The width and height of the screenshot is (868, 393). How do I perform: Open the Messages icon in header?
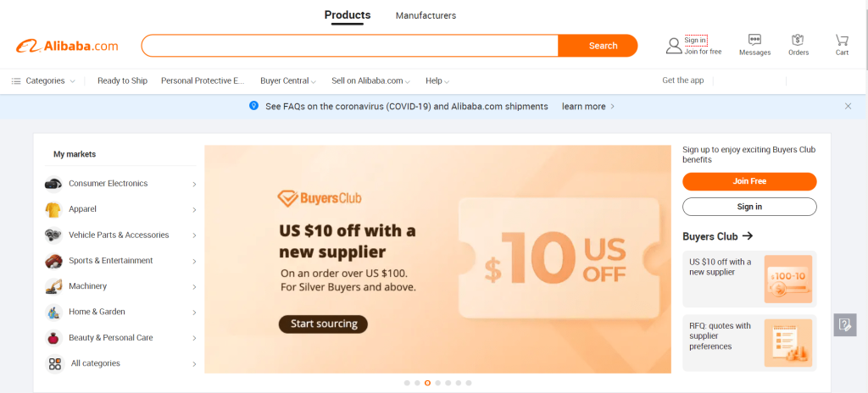point(754,40)
